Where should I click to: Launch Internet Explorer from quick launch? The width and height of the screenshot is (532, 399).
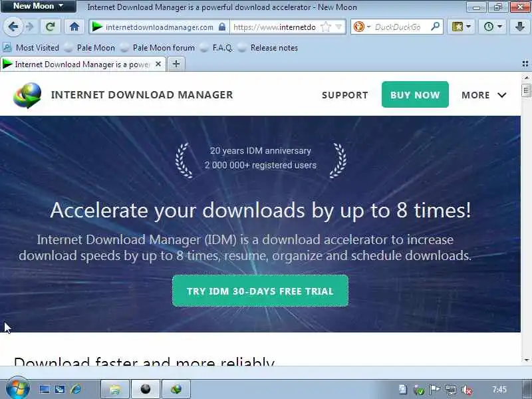pos(76,389)
